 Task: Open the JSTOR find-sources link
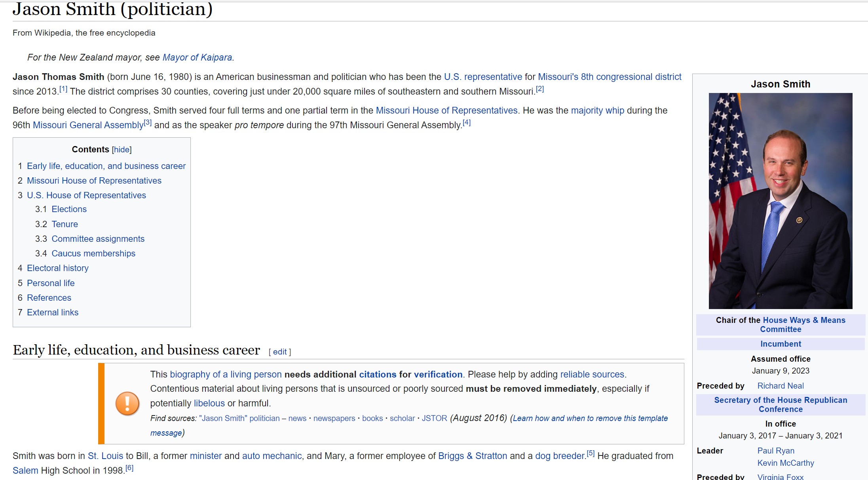434,418
